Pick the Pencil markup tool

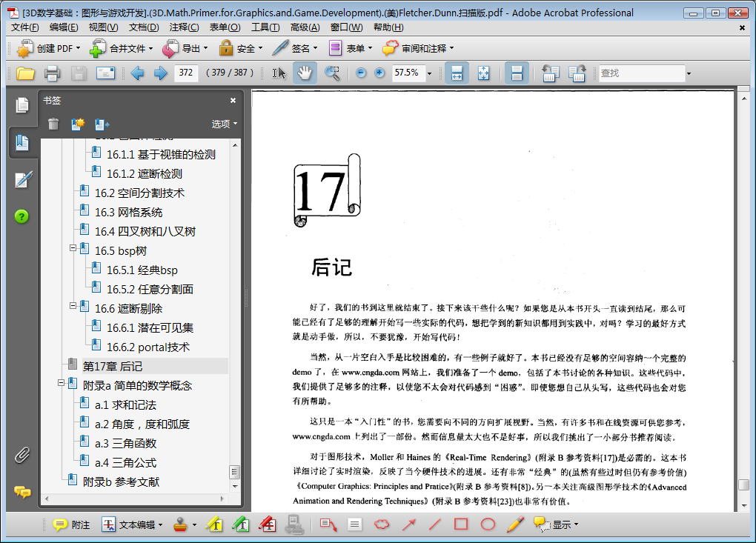click(x=515, y=524)
